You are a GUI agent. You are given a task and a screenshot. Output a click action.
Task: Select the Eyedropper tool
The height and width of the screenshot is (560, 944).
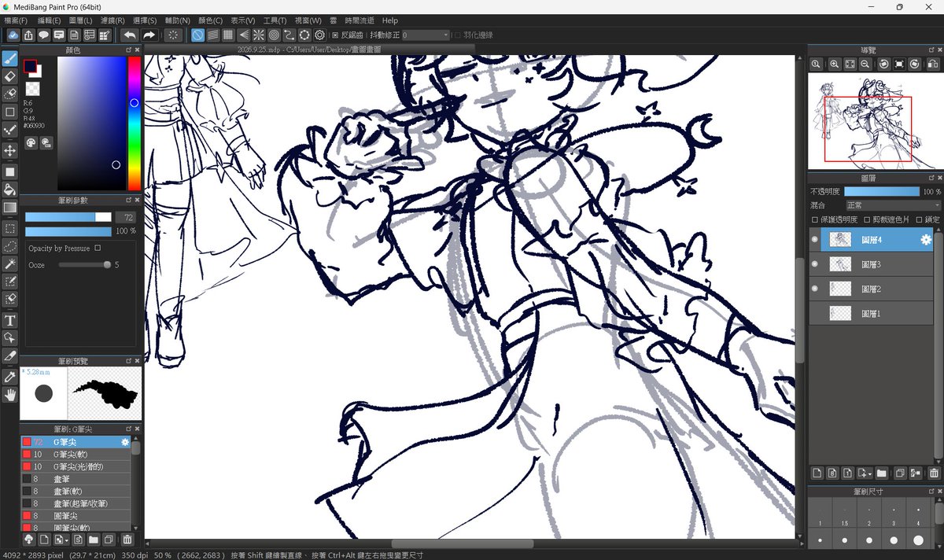point(10,377)
